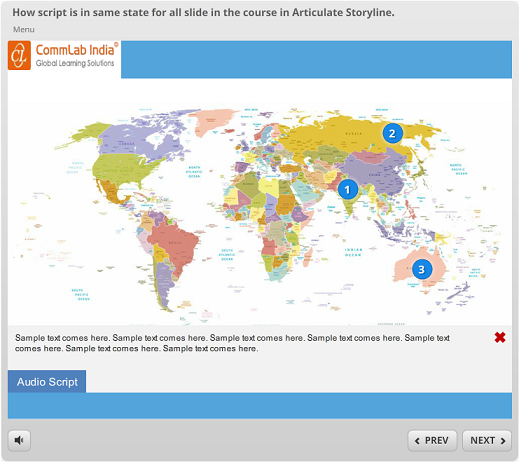Screen dimensions: 519x462
Task: Click map marker number 1 on India
Action: tap(348, 189)
